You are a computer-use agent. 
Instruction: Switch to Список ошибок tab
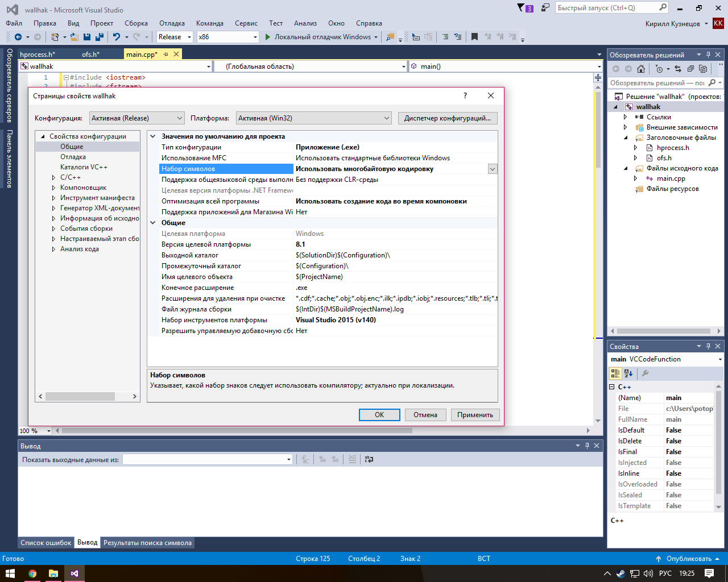click(46, 543)
